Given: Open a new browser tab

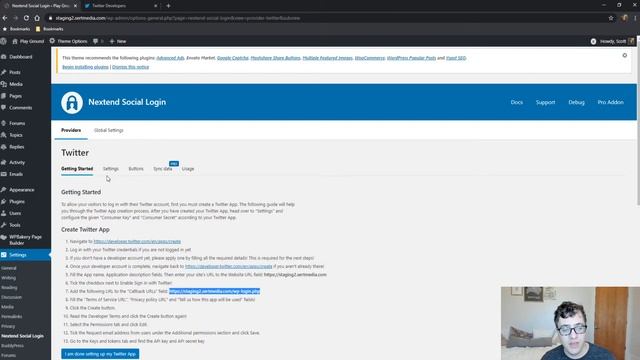Looking at the screenshot, I should 168,6.
